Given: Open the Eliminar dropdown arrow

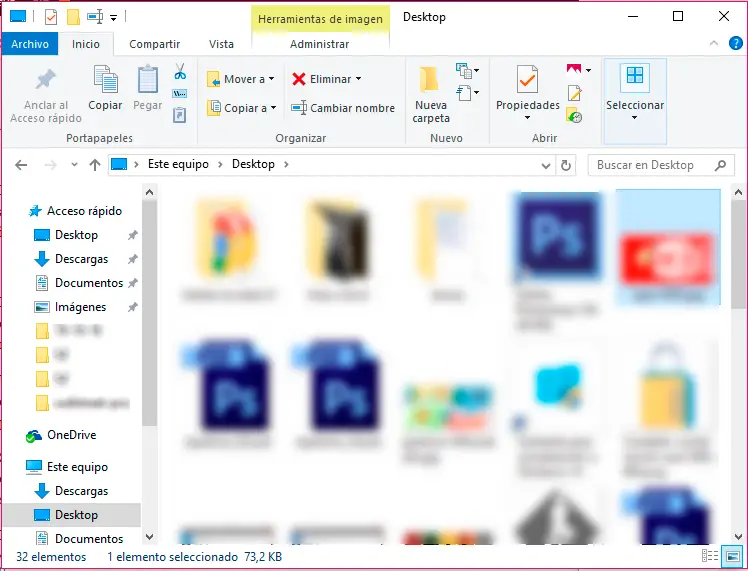Looking at the screenshot, I should click(358, 79).
